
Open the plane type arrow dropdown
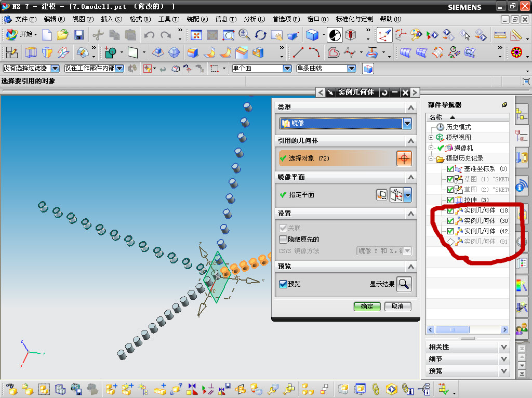408,195
